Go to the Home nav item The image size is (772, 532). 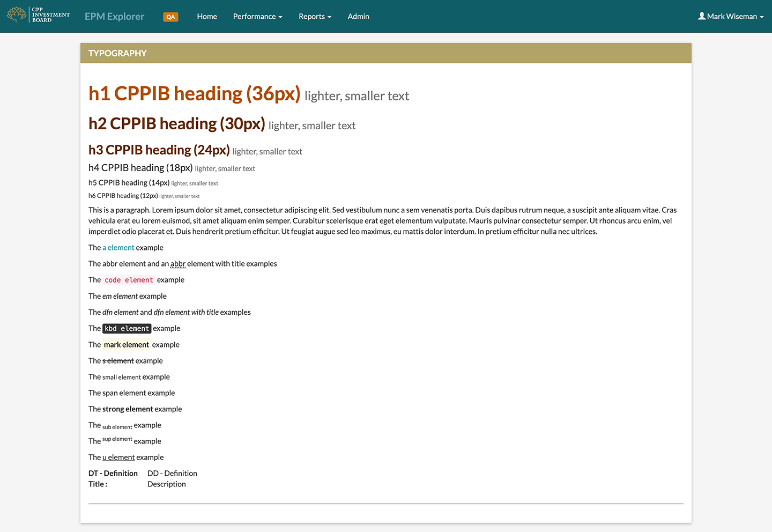tap(207, 17)
